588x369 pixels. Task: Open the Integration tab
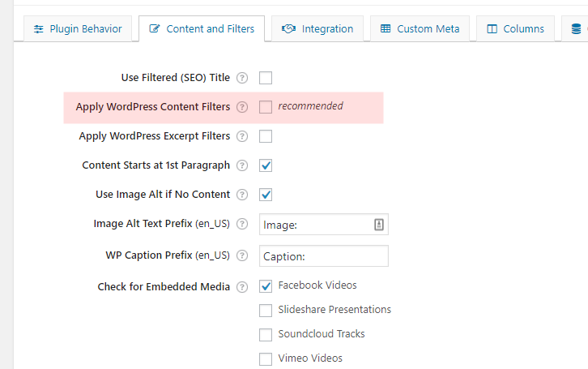[317, 29]
